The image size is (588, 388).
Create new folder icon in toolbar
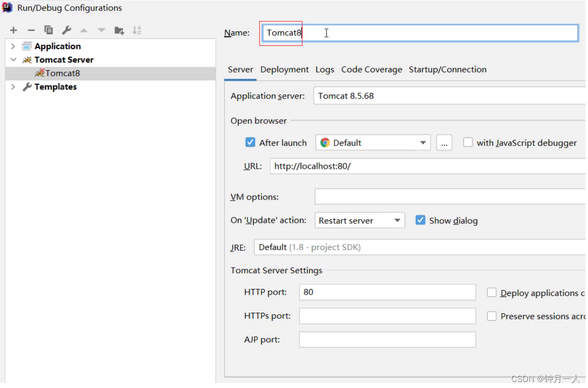coord(119,30)
